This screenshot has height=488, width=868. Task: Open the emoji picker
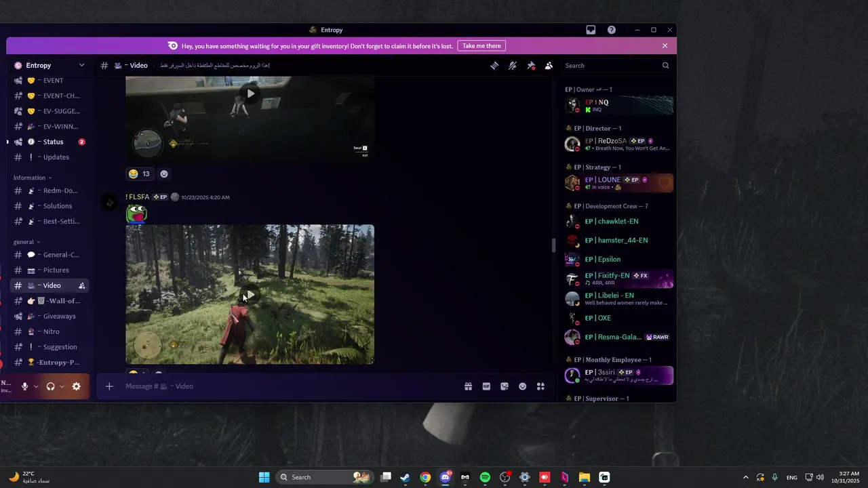[522, 386]
